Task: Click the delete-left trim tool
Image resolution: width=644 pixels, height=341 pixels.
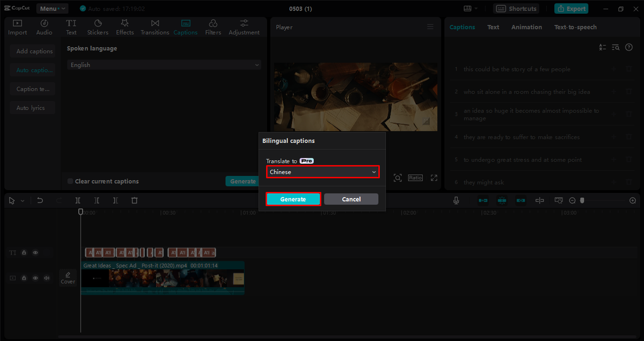Action: pyautogui.click(x=97, y=200)
